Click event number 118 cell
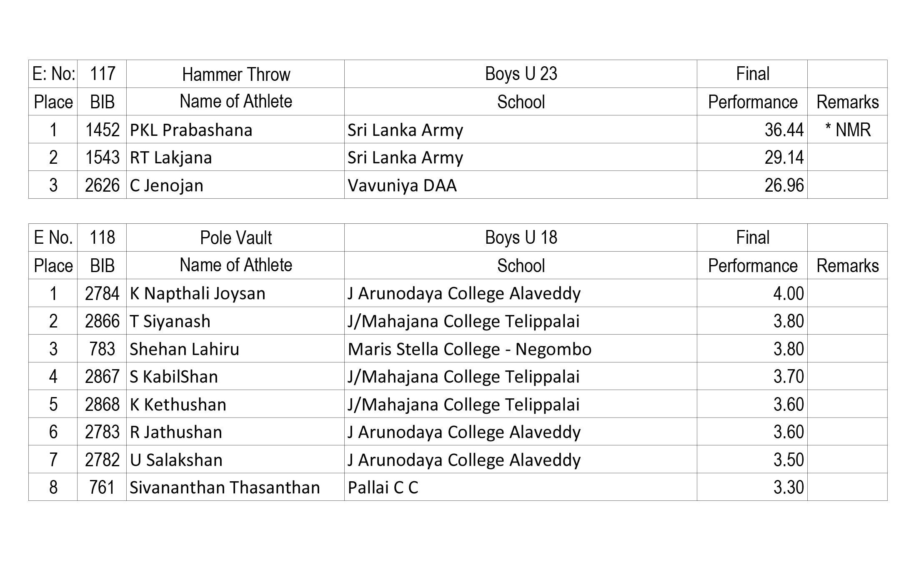 tap(102, 238)
